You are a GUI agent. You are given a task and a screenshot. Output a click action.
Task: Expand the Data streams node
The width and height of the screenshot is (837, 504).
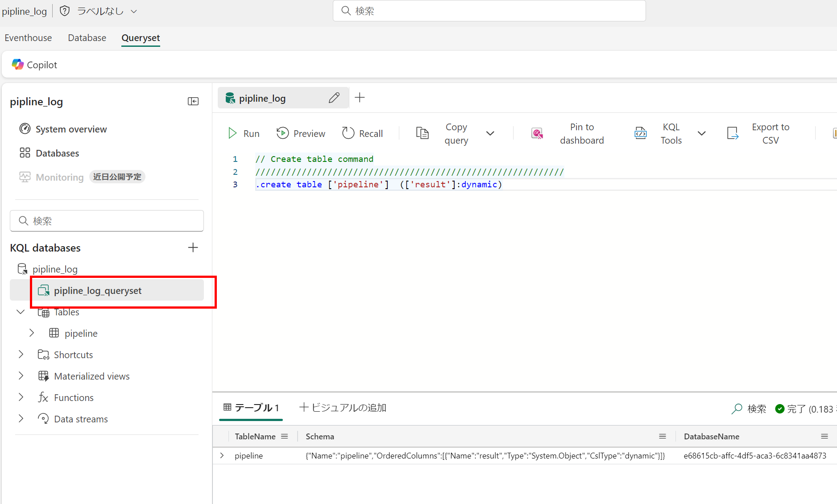pyautogui.click(x=21, y=419)
